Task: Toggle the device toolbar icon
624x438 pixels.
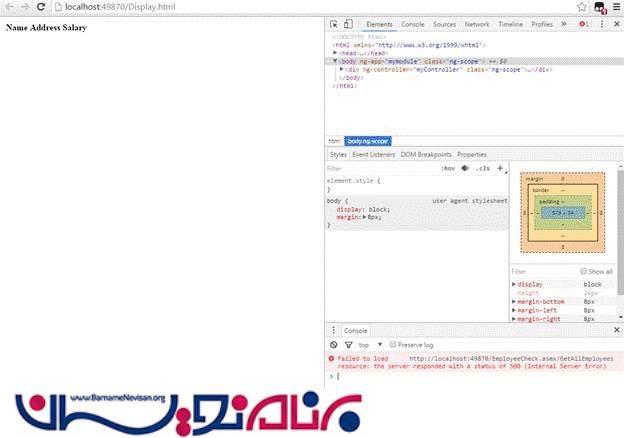Action: tap(348, 24)
